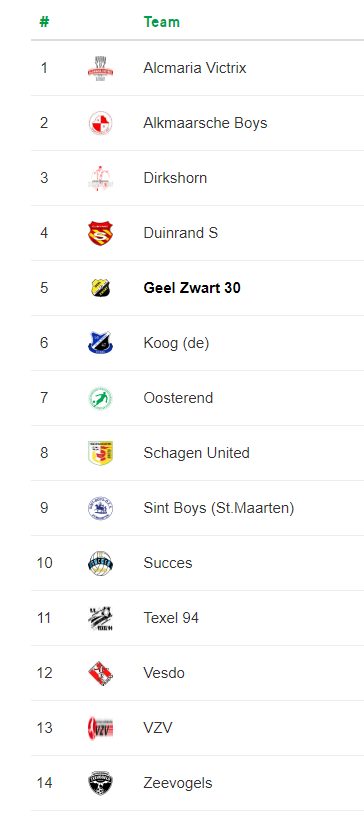Click the VZV red logo

pos(101,728)
